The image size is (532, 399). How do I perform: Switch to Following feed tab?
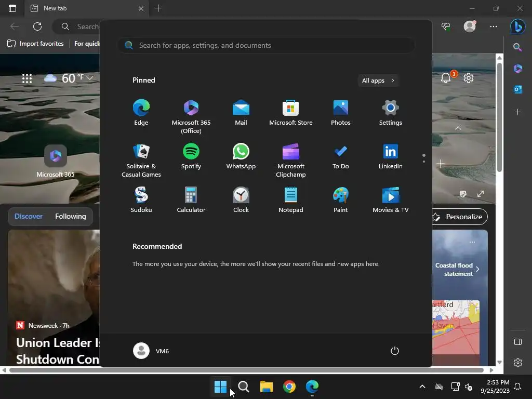(x=71, y=216)
